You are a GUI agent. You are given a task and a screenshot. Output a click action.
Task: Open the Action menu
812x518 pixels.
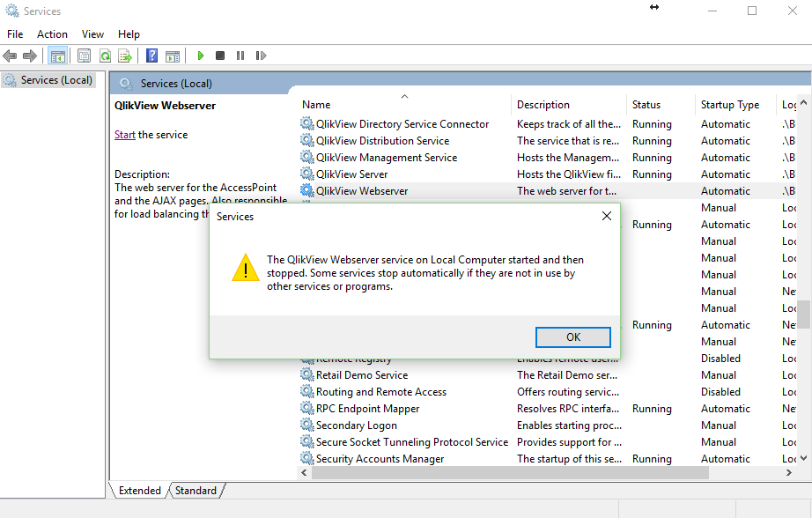[52, 34]
